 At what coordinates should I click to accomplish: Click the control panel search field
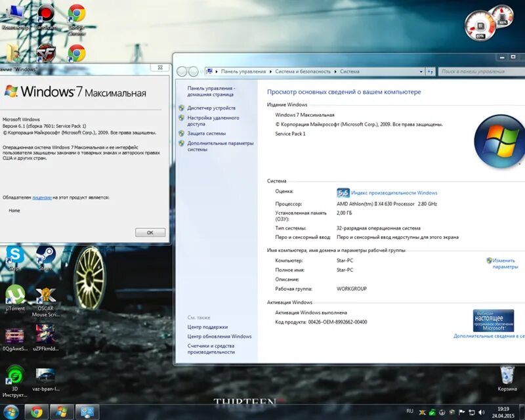482,72
